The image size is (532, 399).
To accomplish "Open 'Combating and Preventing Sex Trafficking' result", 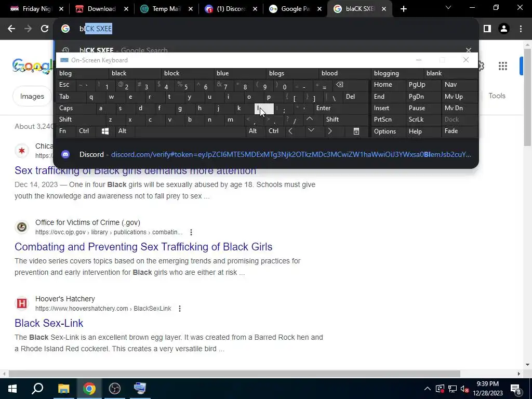I will (x=143, y=247).
